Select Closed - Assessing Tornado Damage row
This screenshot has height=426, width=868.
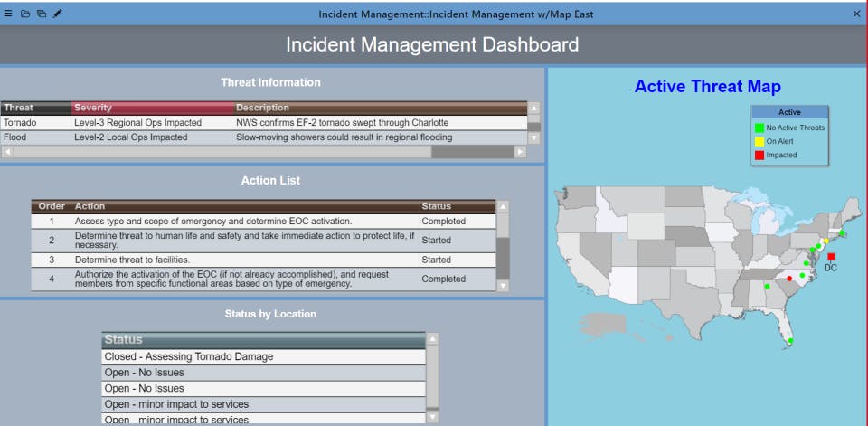tap(263, 356)
